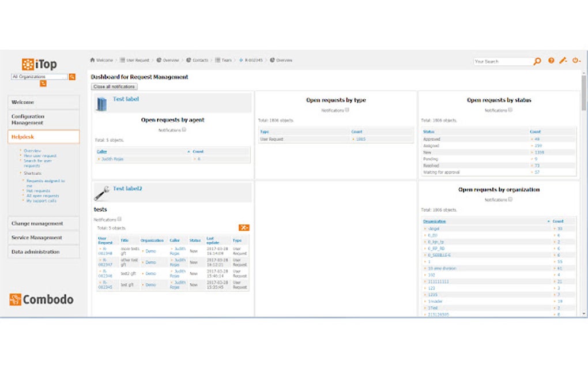Click the Close all notifications button
Screen dimensions: 588x368
(114, 87)
